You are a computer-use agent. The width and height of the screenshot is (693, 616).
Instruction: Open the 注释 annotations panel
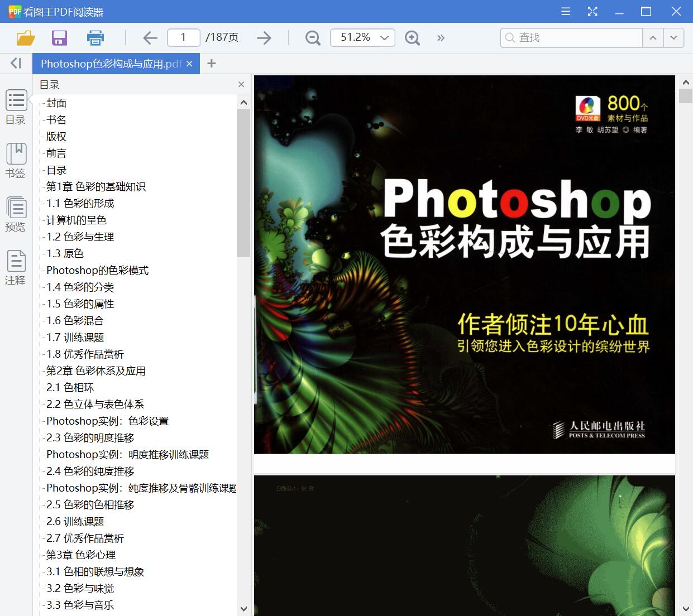[16, 268]
